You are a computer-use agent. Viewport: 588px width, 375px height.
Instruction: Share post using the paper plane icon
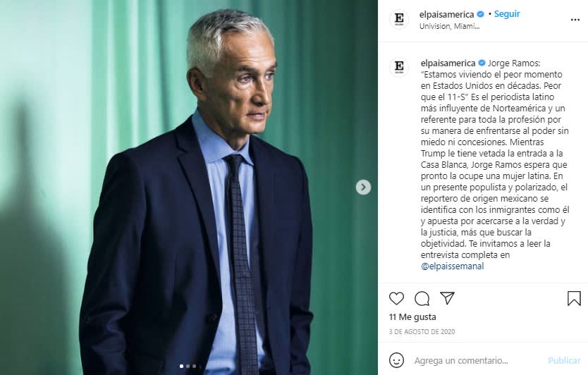pos(448,298)
